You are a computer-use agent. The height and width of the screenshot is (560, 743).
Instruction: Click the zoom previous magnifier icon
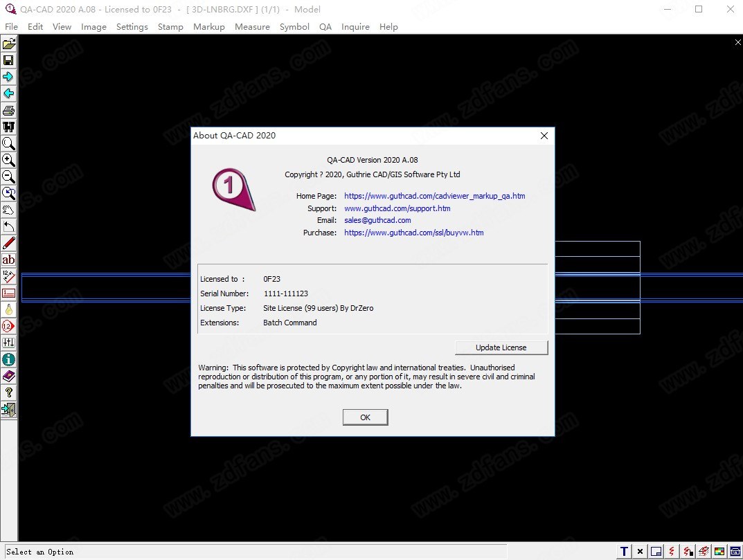click(x=8, y=193)
